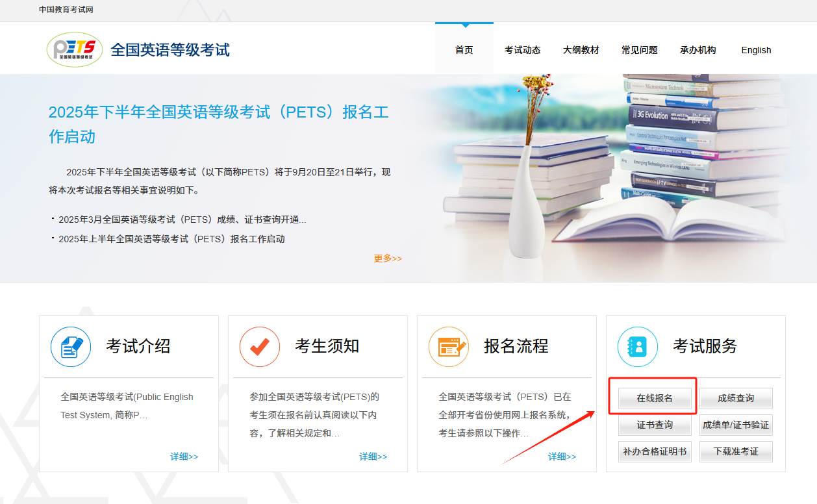The height and width of the screenshot is (504, 817).
Task: Open the 承办机构 navigation item
Action: click(698, 50)
